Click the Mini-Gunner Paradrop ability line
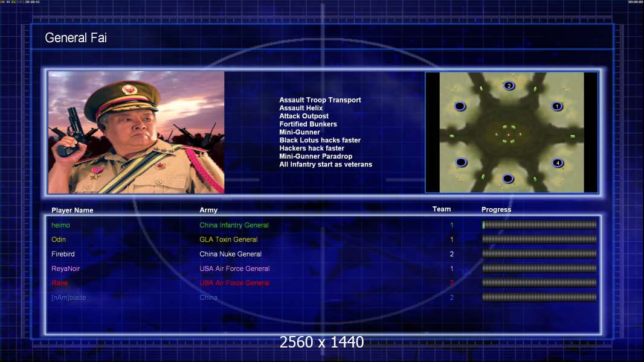 (x=316, y=156)
